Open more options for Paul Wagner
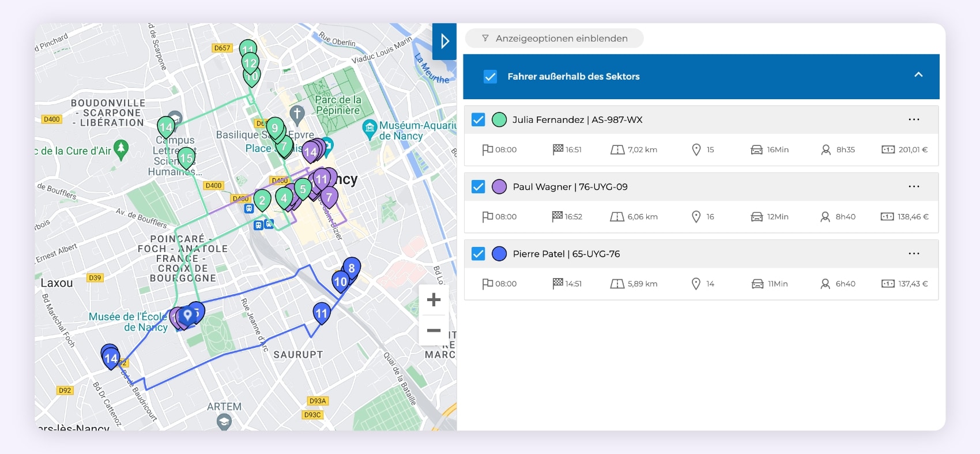The image size is (980, 454). (914, 186)
